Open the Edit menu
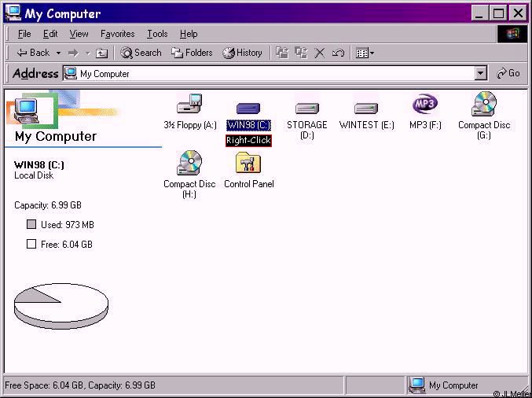Image resolution: width=532 pixels, height=398 pixels. click(x=50, y=34)
